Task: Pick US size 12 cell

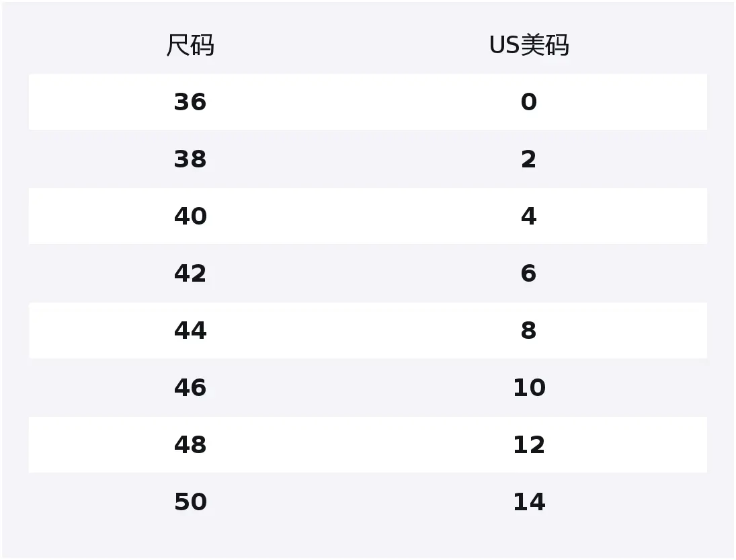Action: 529,445
